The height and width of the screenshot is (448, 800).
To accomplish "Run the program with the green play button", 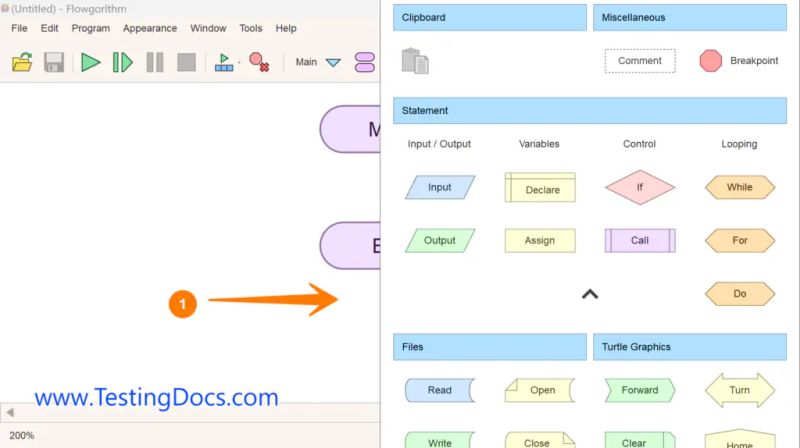I will tap(90, 62).
